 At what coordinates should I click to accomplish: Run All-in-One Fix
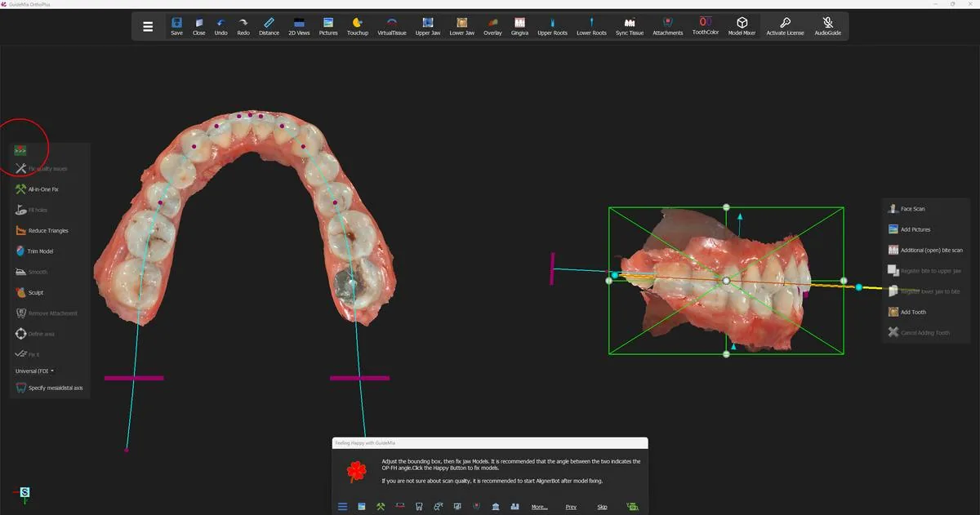pyautogui.click(x=38, y=189)
